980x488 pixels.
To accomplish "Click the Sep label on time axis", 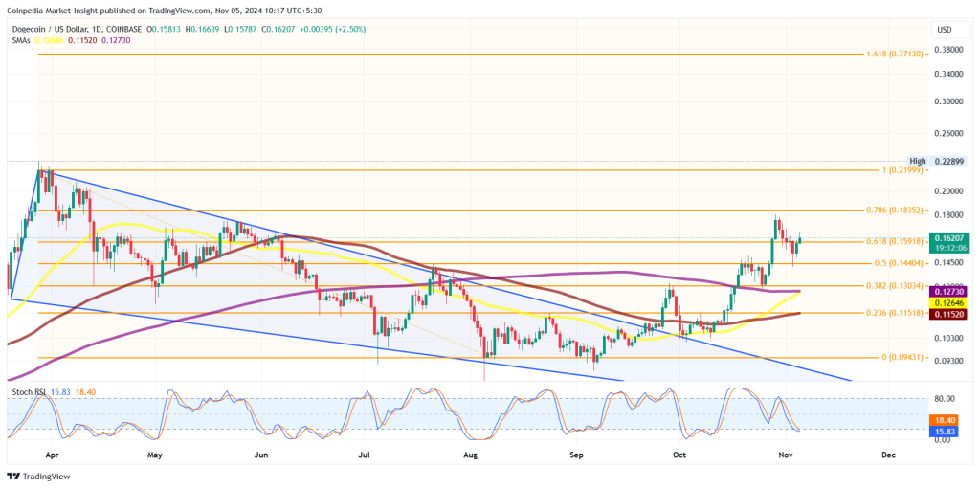I will pyautogui.click(x=576, y=455).
